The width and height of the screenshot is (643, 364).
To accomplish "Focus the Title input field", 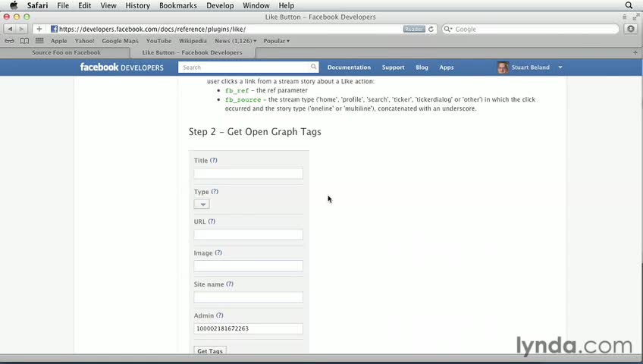I will (x=249, y=174).
